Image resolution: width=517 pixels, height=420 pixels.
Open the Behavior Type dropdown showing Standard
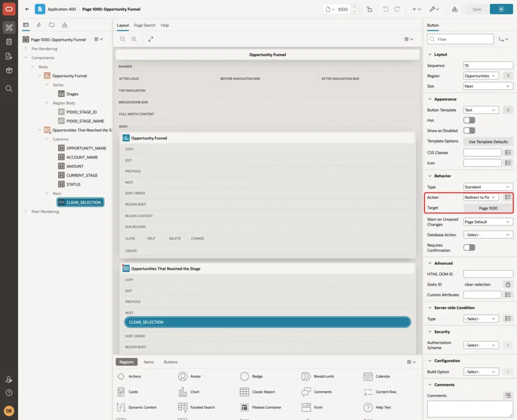pos(488,187)
